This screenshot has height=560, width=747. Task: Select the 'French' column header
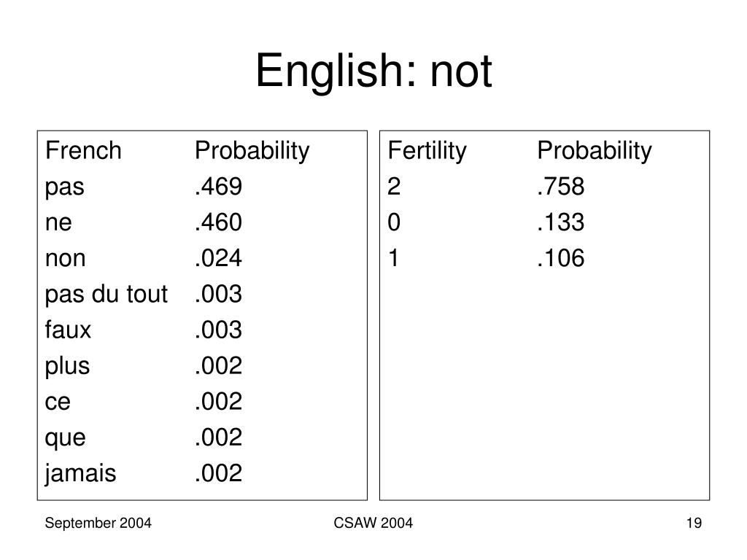pyautogui.click(x=83, y=150)
